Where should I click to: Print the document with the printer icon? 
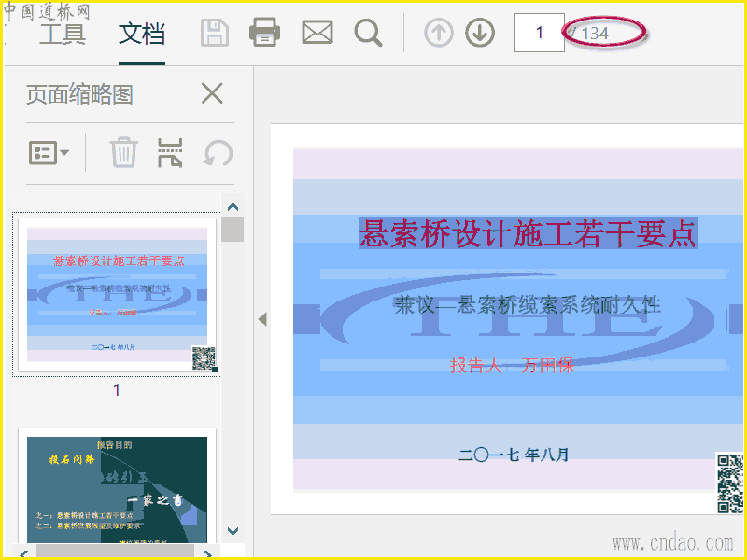(x=264, y=33)
